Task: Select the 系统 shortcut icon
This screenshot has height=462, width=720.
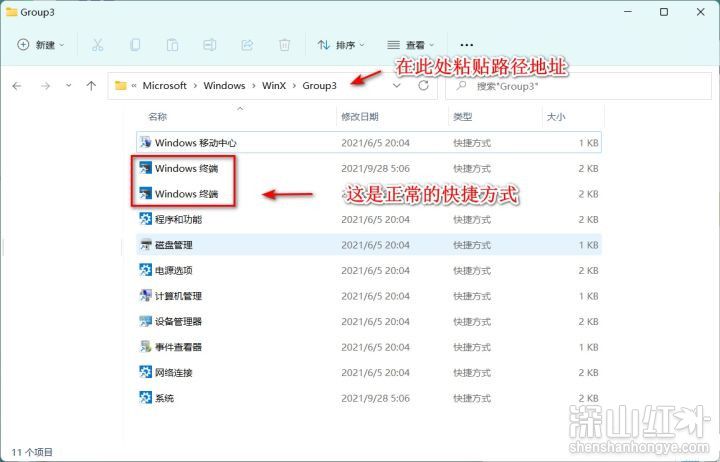Action: [x=146, y=397]
